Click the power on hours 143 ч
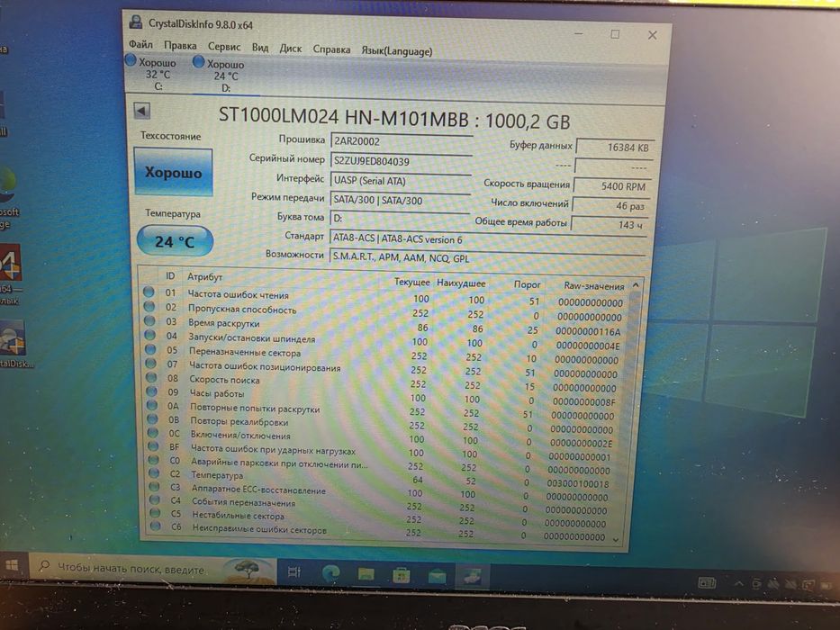840x630 pixels. tap(610, 225)
